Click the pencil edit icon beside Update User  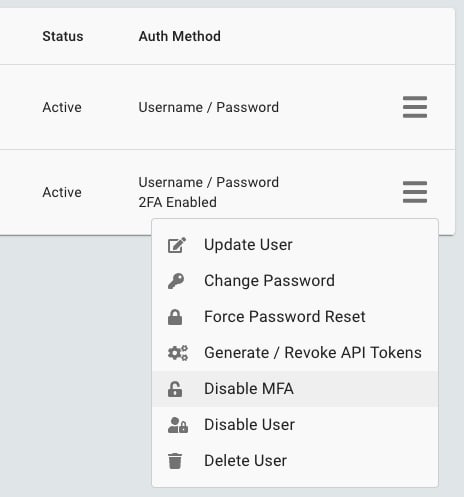[x=177, y=245]
